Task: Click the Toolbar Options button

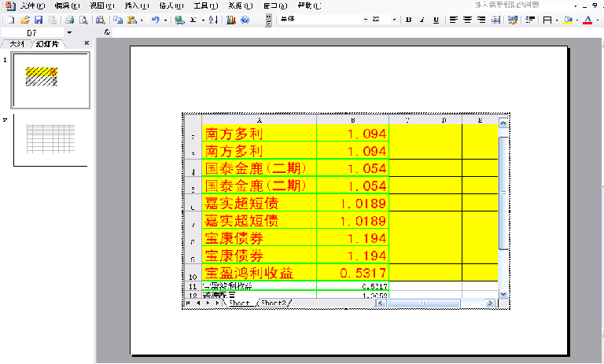Action: pyautogui.click(x=268, y=20)
